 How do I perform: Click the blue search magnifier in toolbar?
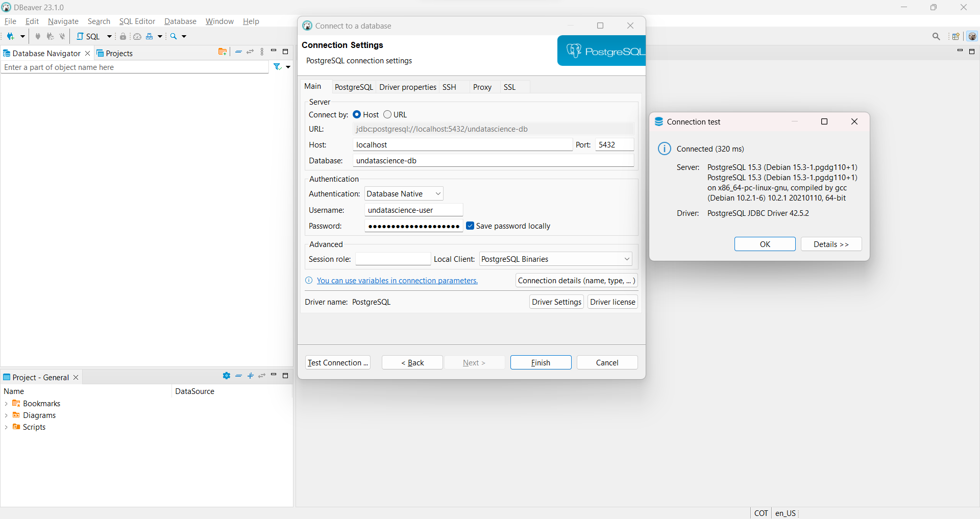tap(174, 36)
